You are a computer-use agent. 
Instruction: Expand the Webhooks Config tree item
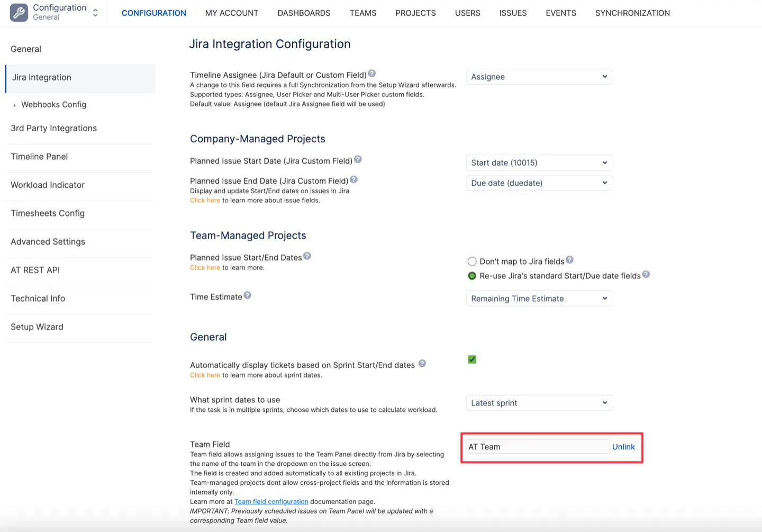pos(14,105)
